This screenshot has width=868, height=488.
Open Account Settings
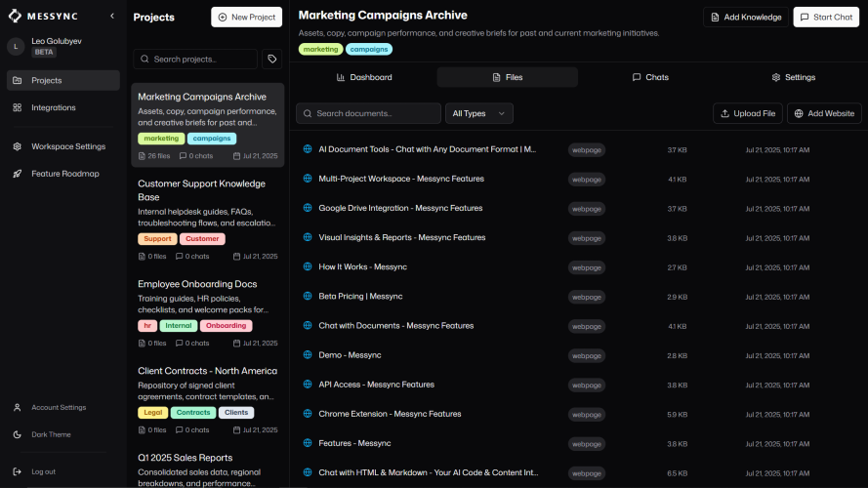tap(63, 407)
